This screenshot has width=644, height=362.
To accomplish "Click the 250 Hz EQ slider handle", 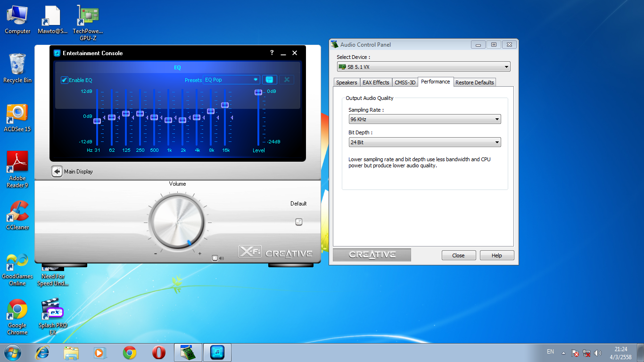I will [x=140, y=113].
